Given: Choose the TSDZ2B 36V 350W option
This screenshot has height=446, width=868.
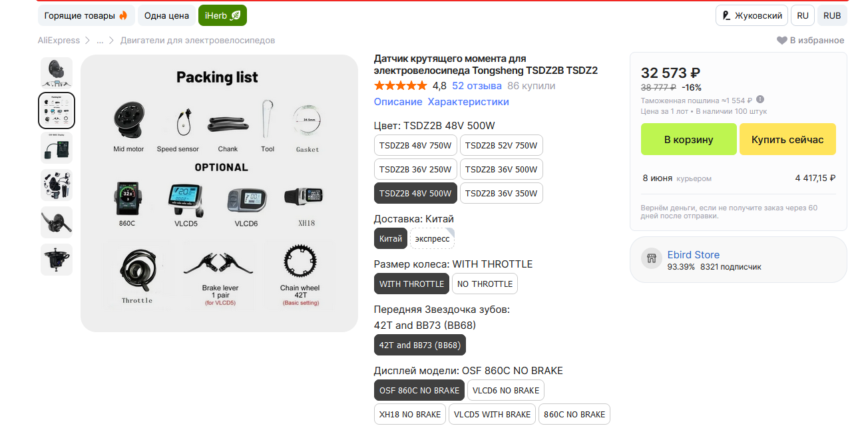Looking at the screenshot, I should point(501,194).
